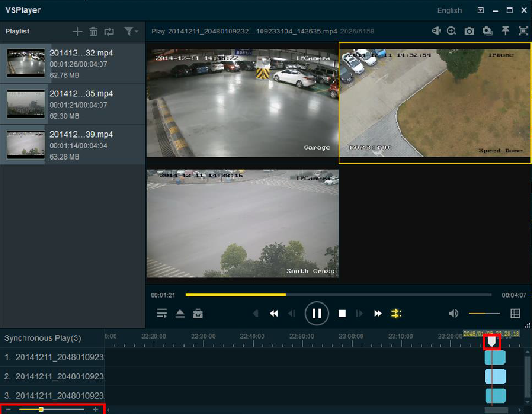The height and width of the screenshot is (414, 532).
Task: Select the 201412...35.mp4 playlist thumbnail
Action: coord(25,104)
